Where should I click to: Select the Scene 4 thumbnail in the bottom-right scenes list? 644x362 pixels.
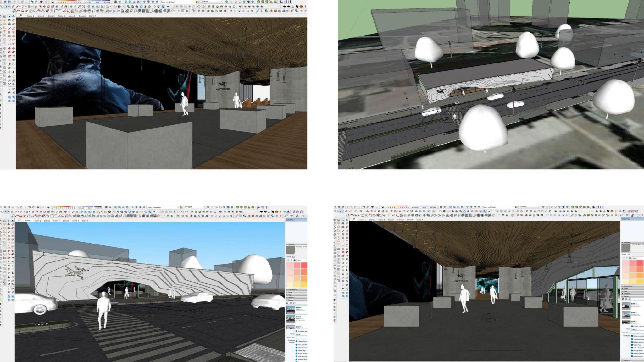pos(626,315)
